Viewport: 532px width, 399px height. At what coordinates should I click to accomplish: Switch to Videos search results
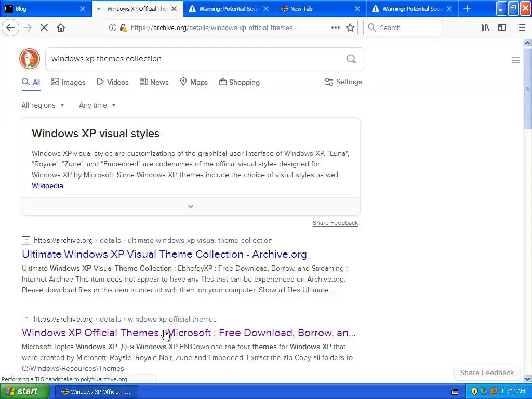tap(113, 82)
